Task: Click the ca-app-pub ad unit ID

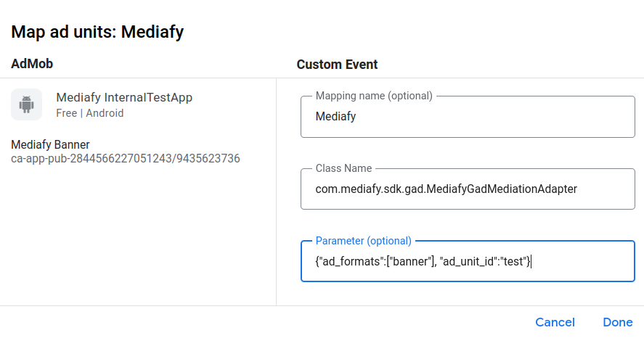Action: [126, 158]
